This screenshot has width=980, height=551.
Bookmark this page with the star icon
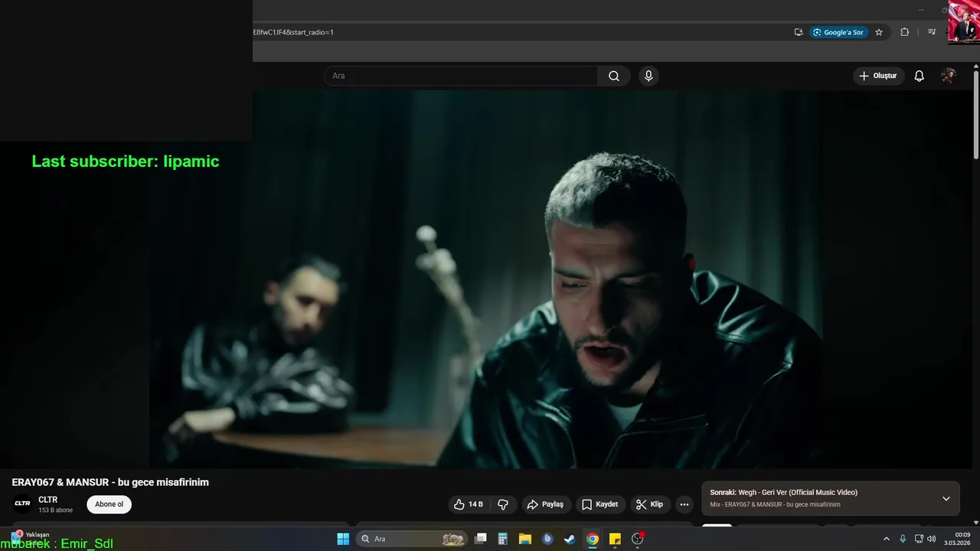pos(879,32)
